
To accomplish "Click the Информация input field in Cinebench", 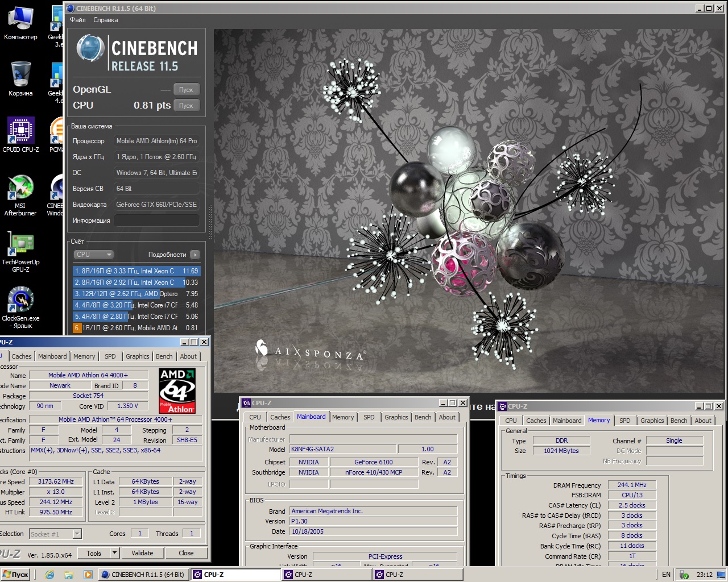I will [x=156, y=221].
